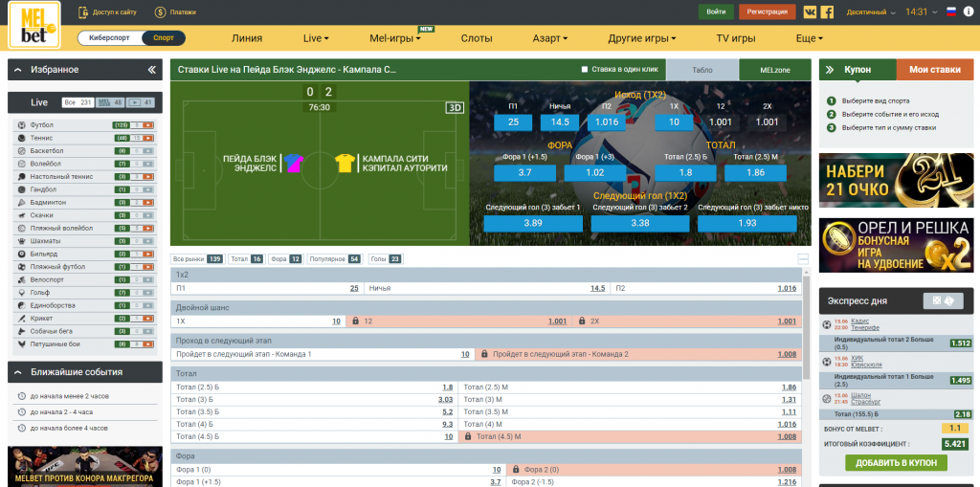Click the Facebook icon in header
Image resolution: width=980 pixels, height=487 pixels.
827,11
